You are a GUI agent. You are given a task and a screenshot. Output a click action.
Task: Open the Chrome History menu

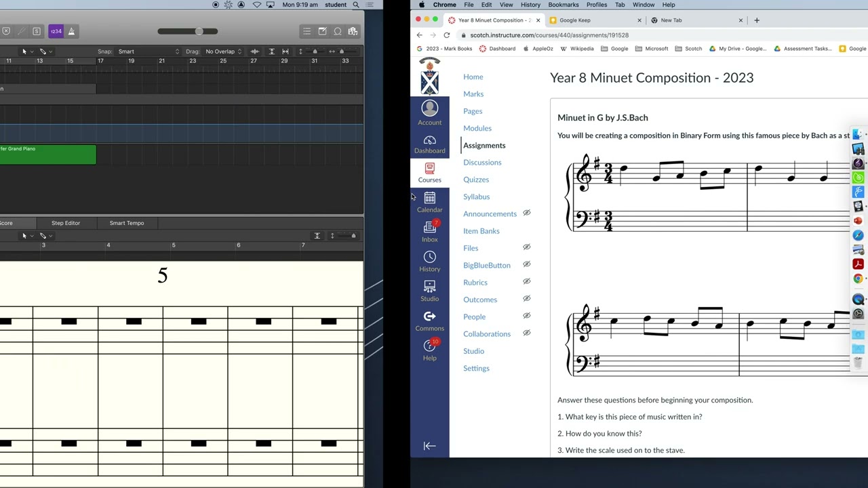tap(530, 5)
